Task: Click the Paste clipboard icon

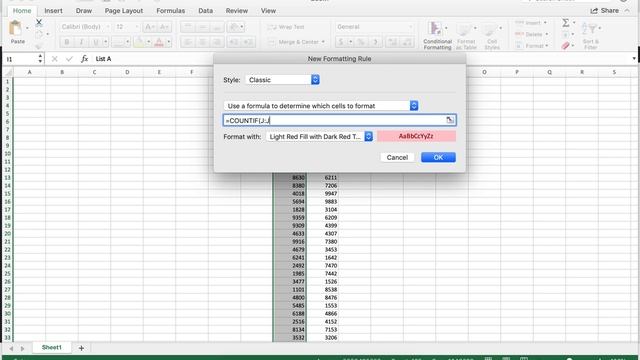Action: tap(16, 29)
